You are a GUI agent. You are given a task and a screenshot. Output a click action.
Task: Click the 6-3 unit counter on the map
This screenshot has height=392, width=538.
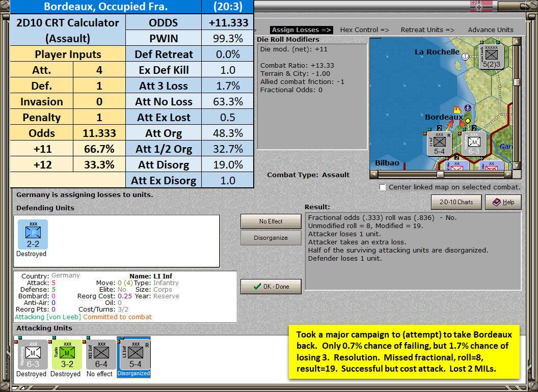coord(474,144)
